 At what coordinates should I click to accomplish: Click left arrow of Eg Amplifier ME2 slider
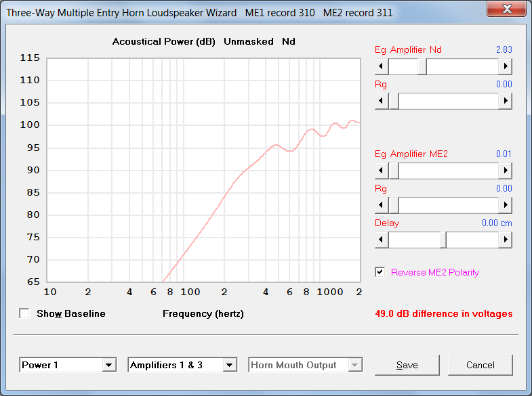[382, 171]
